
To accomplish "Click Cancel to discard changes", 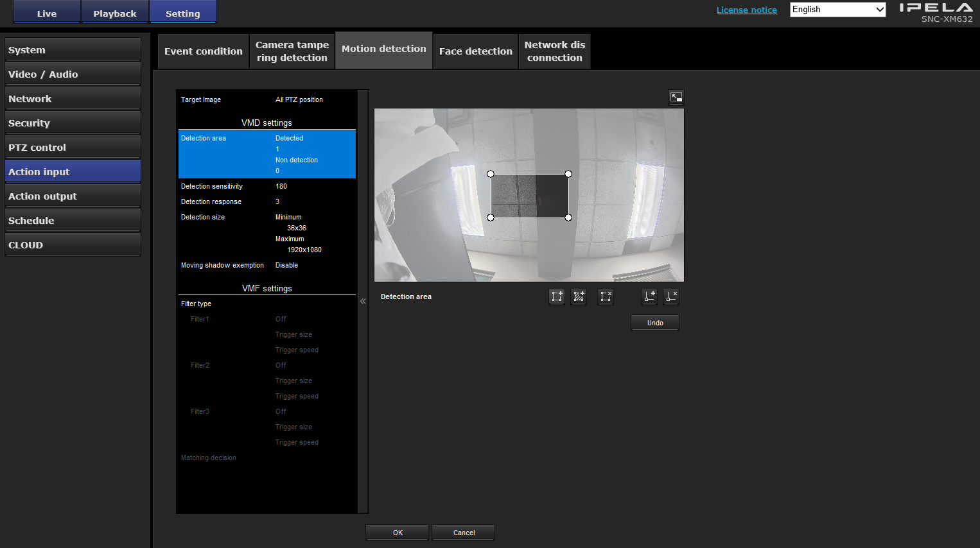I will (x=464, y=533).
